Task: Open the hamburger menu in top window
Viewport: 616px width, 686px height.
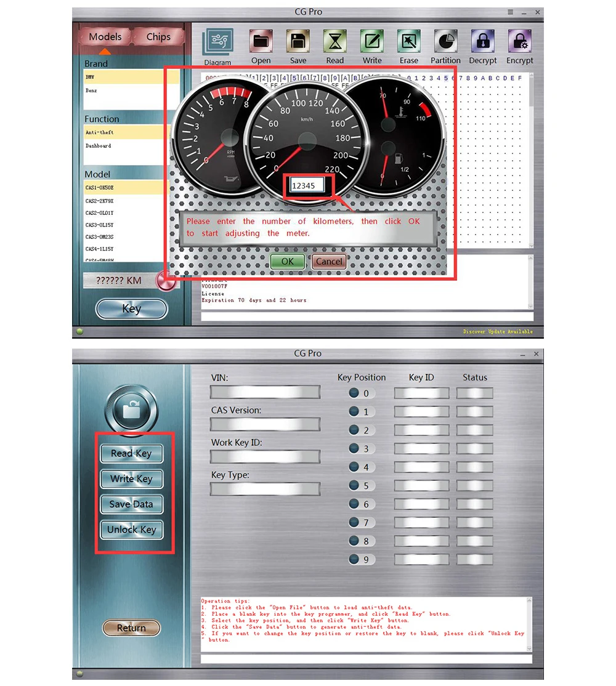Action: click(510, 12)
